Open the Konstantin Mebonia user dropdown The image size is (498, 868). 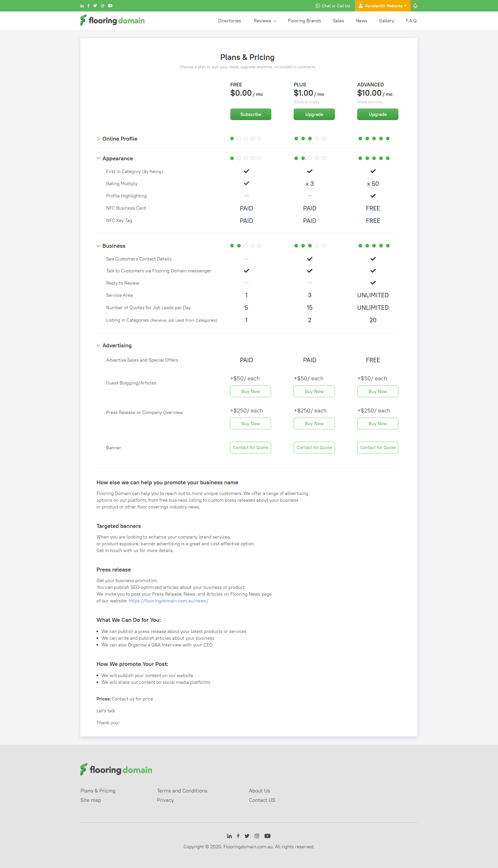[x=382, y=6]
